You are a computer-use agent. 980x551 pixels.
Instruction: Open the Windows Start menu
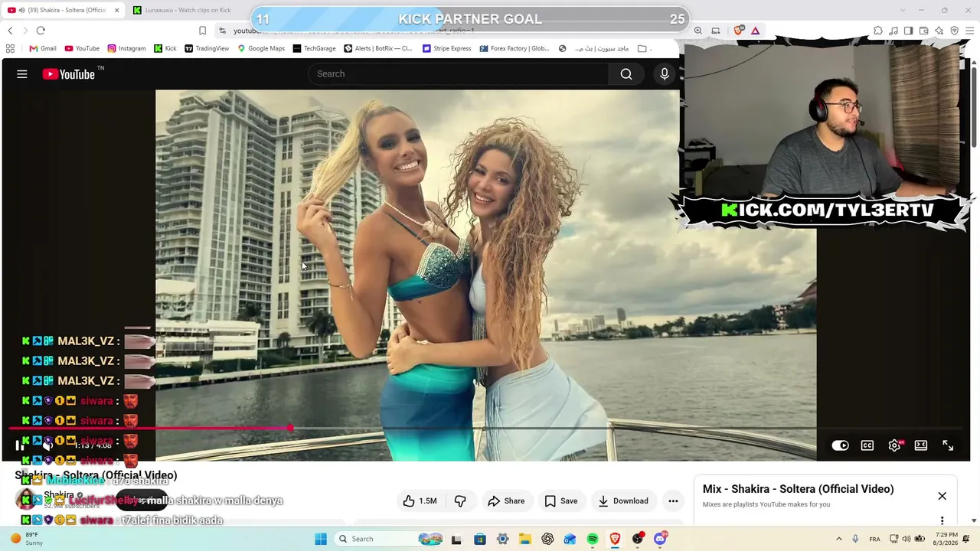[x=321, y=539]
